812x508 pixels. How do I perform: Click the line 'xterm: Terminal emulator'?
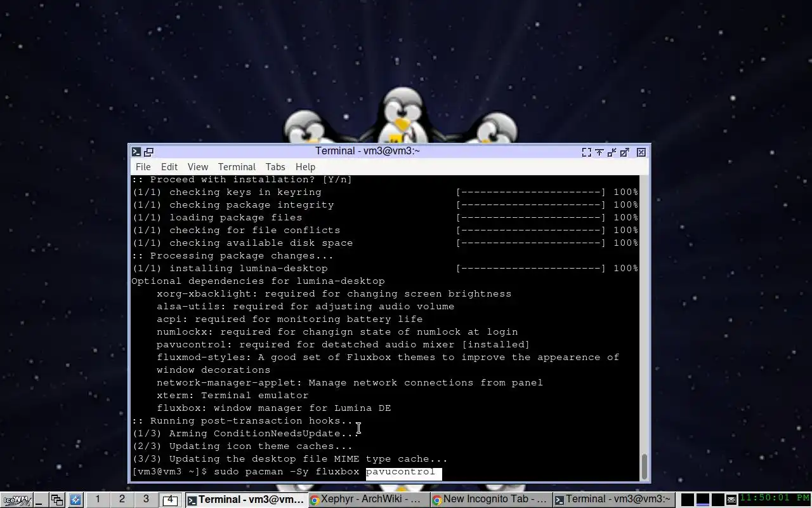[x=232, y=396]
